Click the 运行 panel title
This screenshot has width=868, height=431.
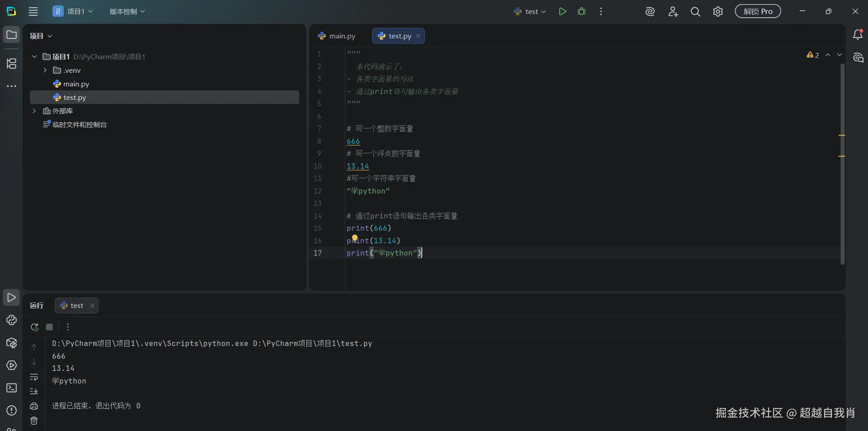(37, 306)
